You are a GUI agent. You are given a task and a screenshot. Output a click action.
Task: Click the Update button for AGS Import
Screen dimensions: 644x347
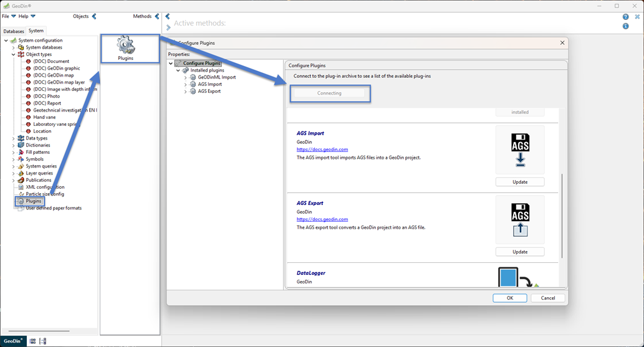pos(520,182)
